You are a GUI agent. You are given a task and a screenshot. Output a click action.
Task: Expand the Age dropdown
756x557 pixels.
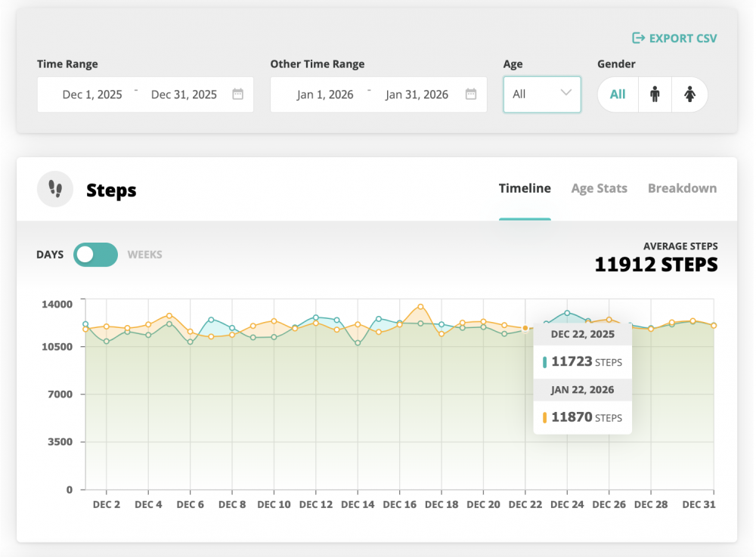click(x=541, y=94)
